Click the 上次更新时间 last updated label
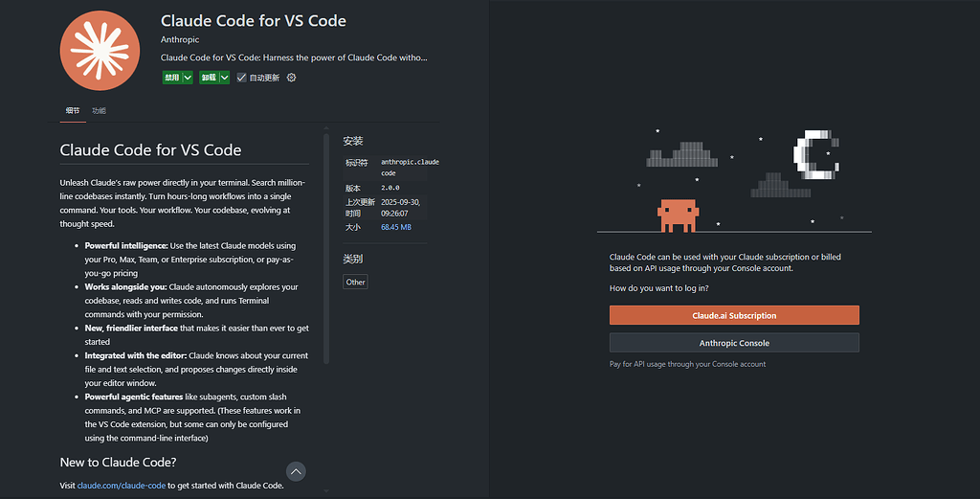The width and height of the screenshot is (980, 499). (x=360, y=208)
